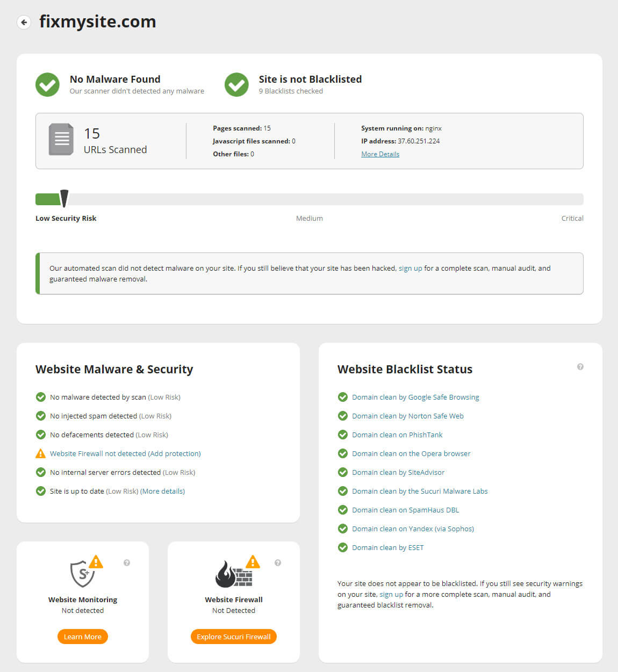618x672 pixels.
Task: Click warning triangle beside Website Firewall not detected
Action: (40, 453)
